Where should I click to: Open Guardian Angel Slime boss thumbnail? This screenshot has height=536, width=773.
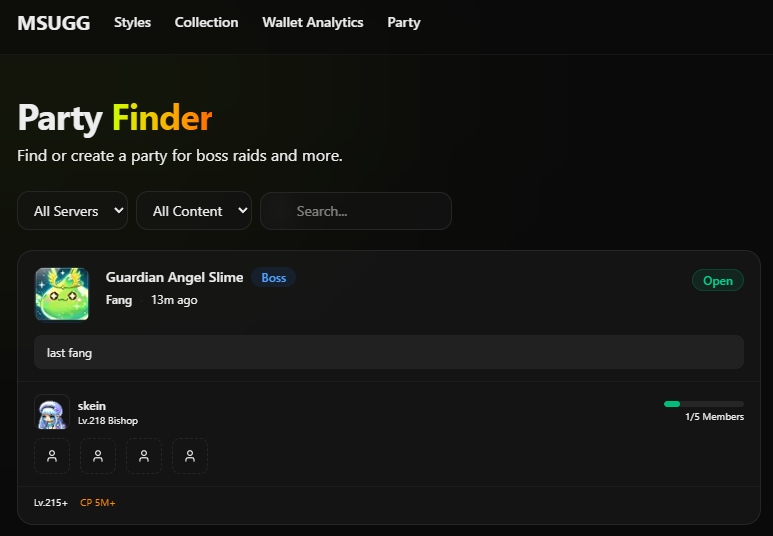pyautogui.click(x=62, y=294)
